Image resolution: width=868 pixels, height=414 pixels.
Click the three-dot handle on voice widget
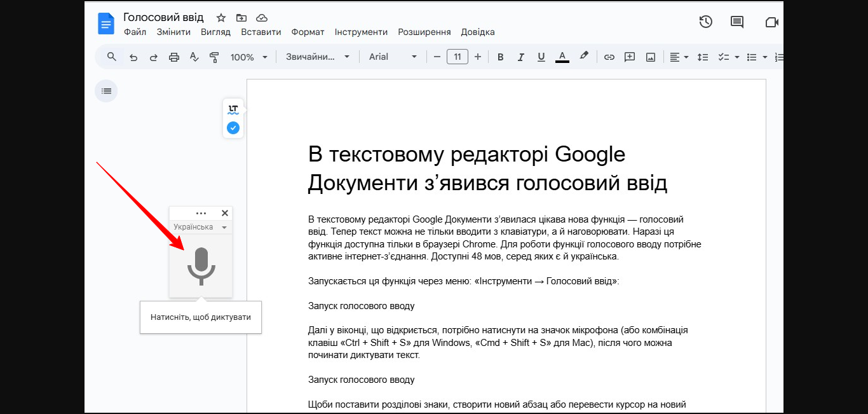click(201, 214)
